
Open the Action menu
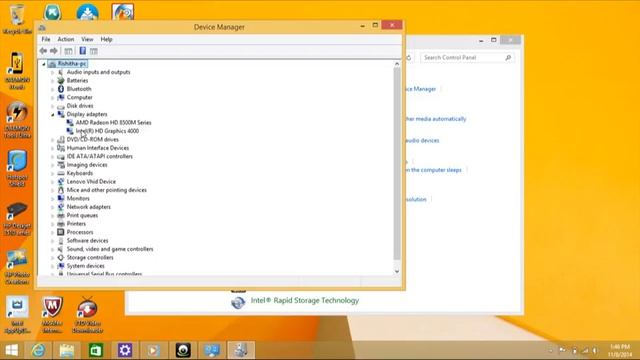pos(66,39)
